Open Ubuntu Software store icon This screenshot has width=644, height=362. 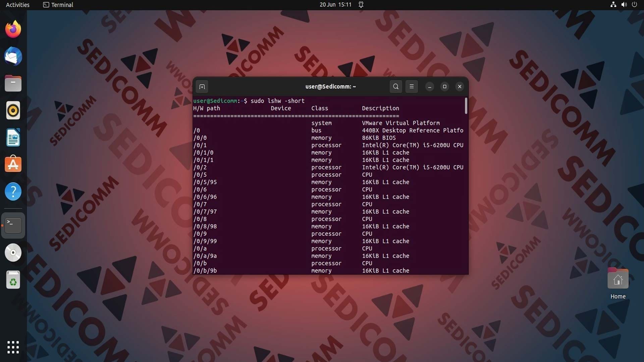tap(13, 164)
